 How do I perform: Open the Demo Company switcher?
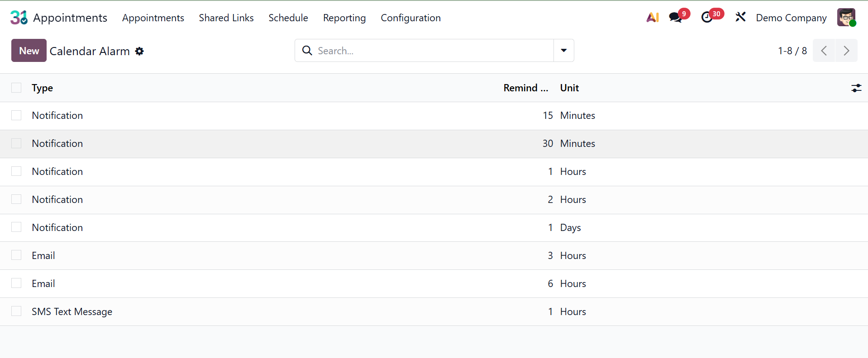coord(791,18)
